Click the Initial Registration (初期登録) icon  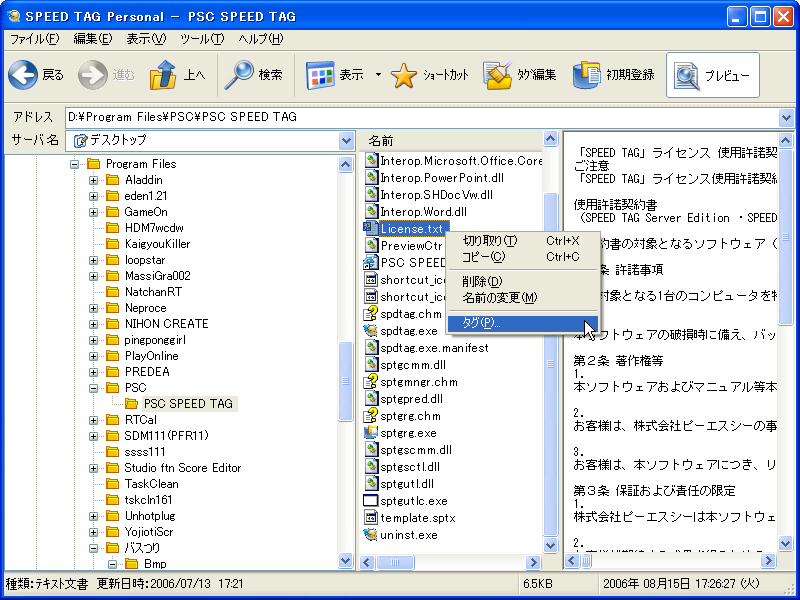tap(587, 76)
